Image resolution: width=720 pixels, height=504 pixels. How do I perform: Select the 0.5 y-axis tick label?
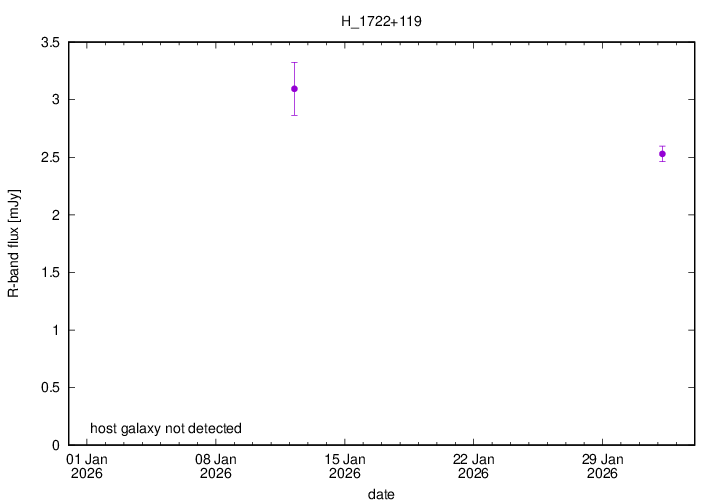(x=50, y=387)
